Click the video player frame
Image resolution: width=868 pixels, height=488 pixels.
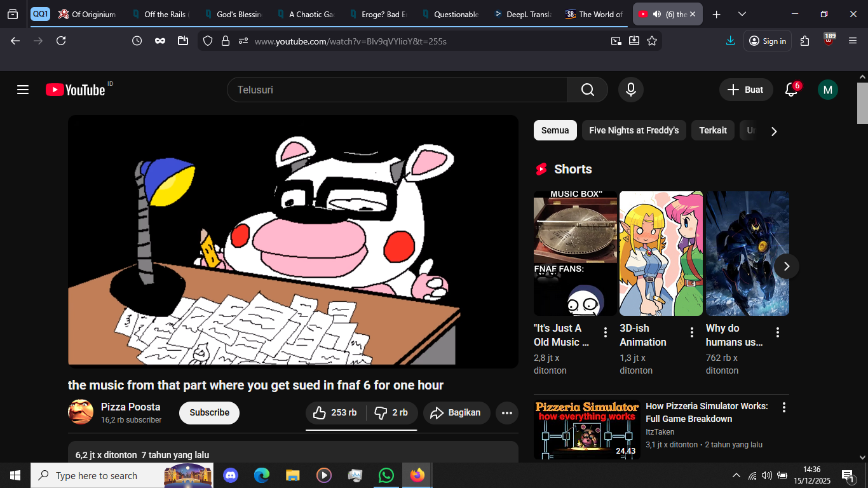294,241
